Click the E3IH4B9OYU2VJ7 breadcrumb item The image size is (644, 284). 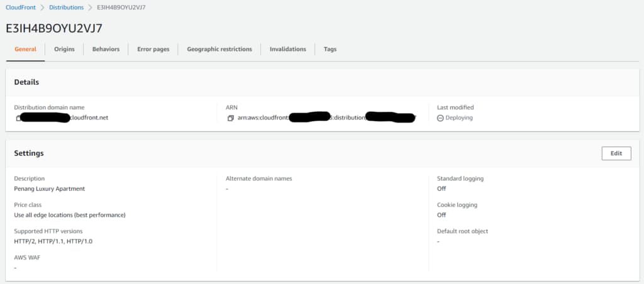pyautogui.click(x=121, y=8)
